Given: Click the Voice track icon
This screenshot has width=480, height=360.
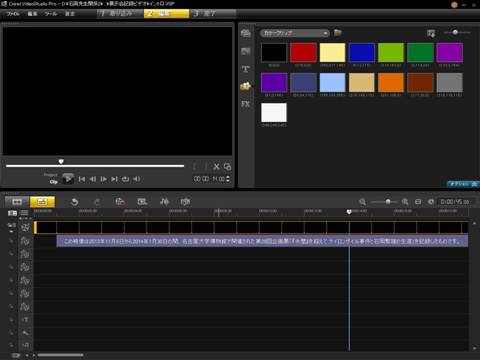Looking at the screenshot, I should (25, 332).
